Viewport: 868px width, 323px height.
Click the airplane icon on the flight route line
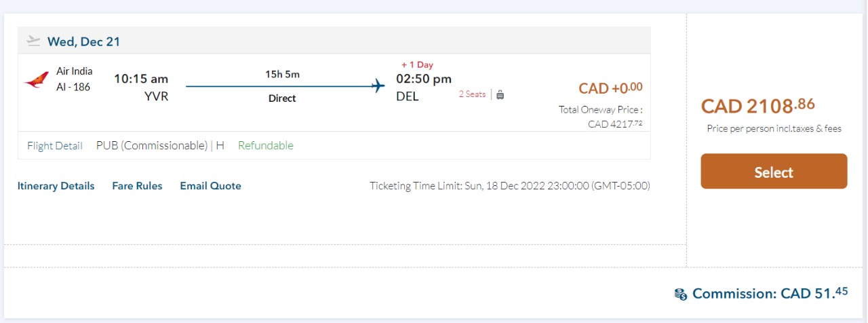pos(378,86)
